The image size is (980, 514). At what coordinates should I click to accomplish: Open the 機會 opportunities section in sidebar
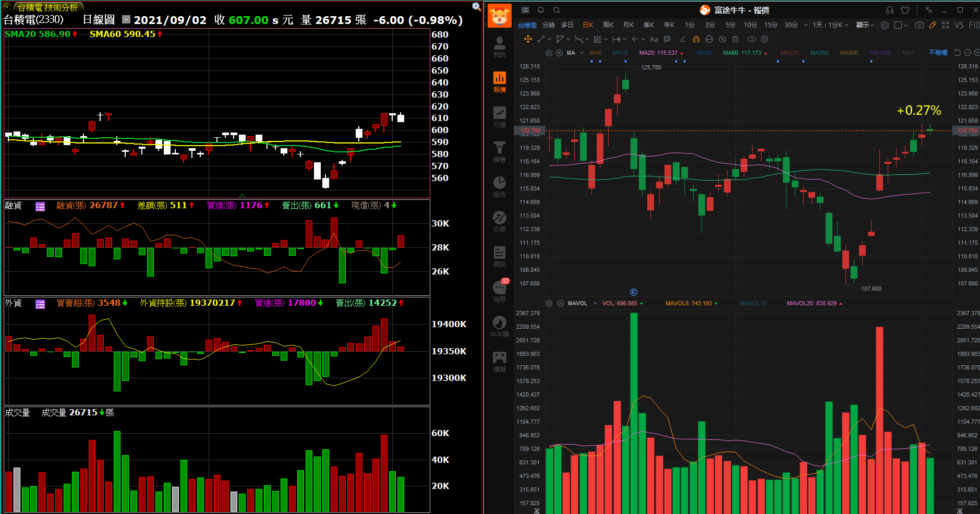pos(499,152)
